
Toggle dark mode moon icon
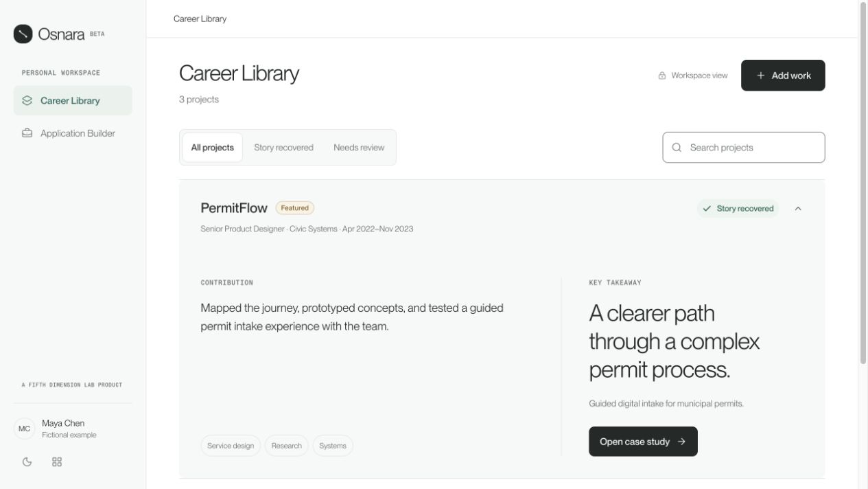pos(27,462)
